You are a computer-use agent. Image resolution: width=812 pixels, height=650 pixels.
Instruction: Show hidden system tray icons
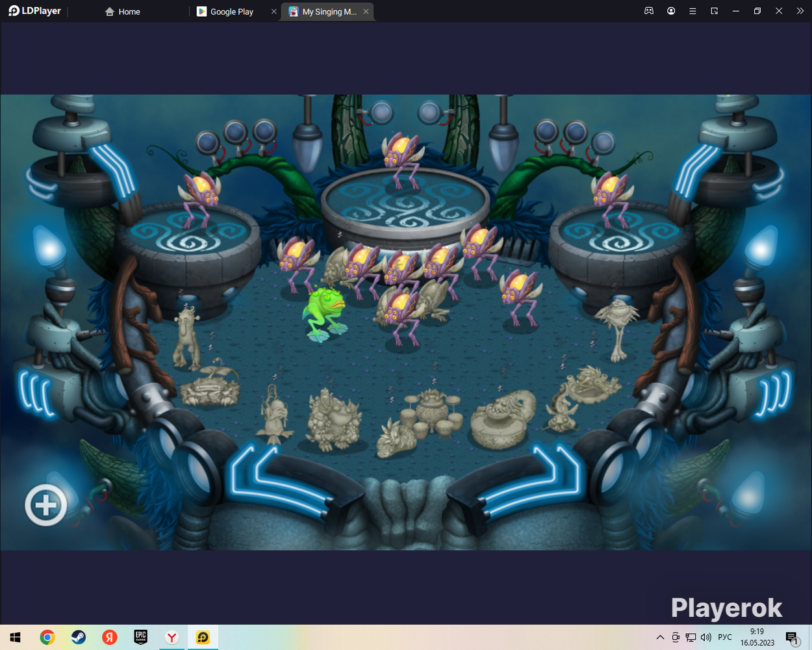(660, 638)
